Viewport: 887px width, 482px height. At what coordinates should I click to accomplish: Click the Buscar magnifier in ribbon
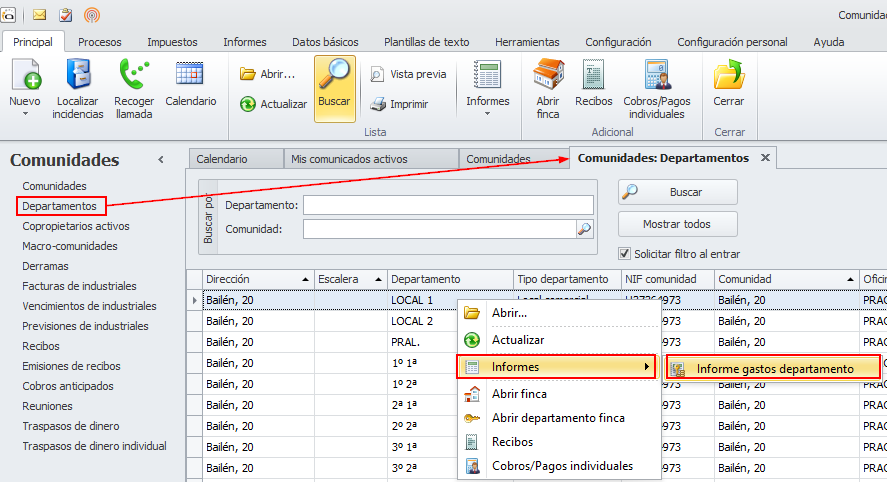(x=334, y=77)
